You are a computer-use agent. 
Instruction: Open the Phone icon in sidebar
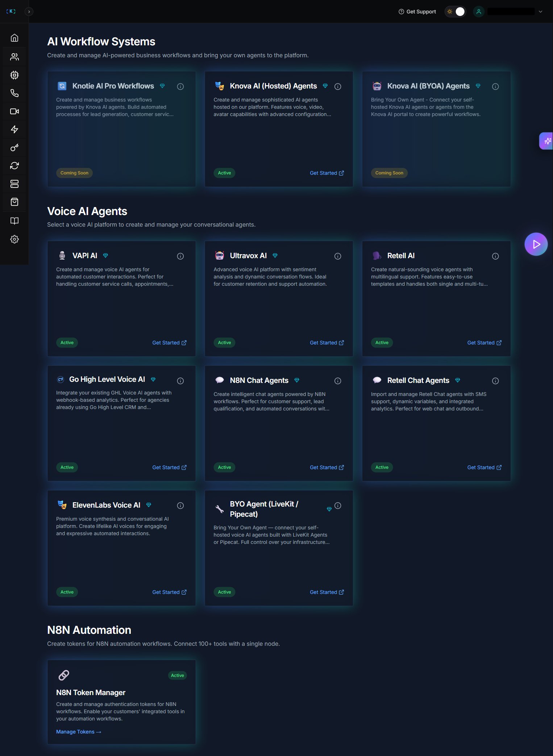point(14,93)
